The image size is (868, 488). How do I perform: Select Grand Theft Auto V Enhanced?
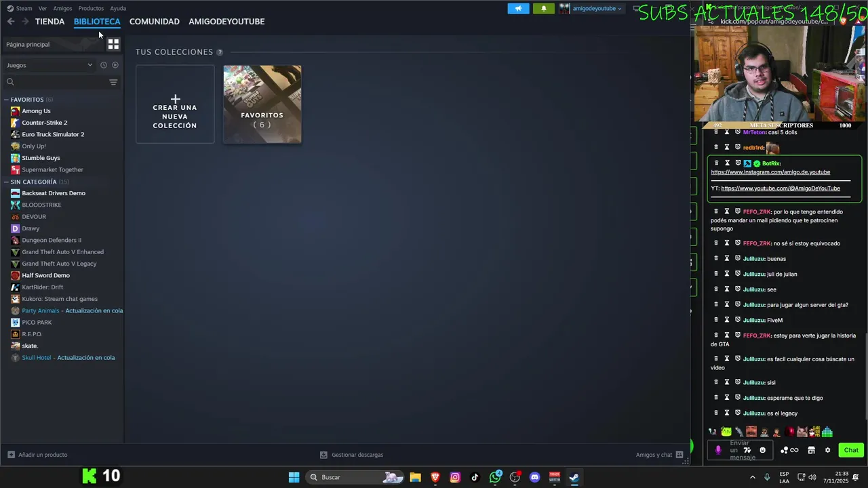coord(62,252)
